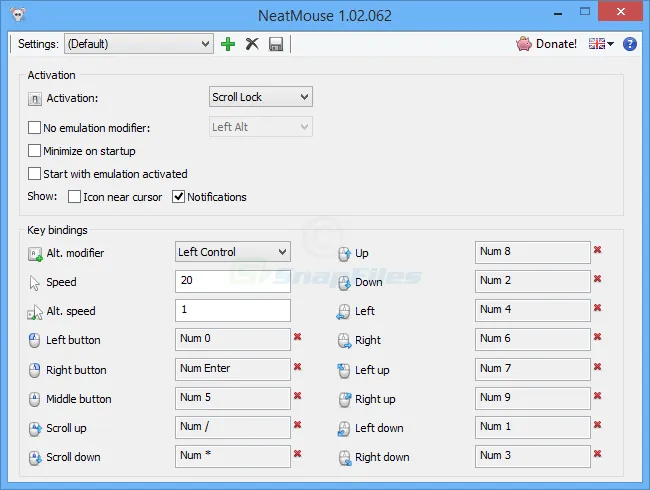The height and width of the screenshot is (490, 650).
Task: Check Minimize on startup
Action: (x=34, y=150)
